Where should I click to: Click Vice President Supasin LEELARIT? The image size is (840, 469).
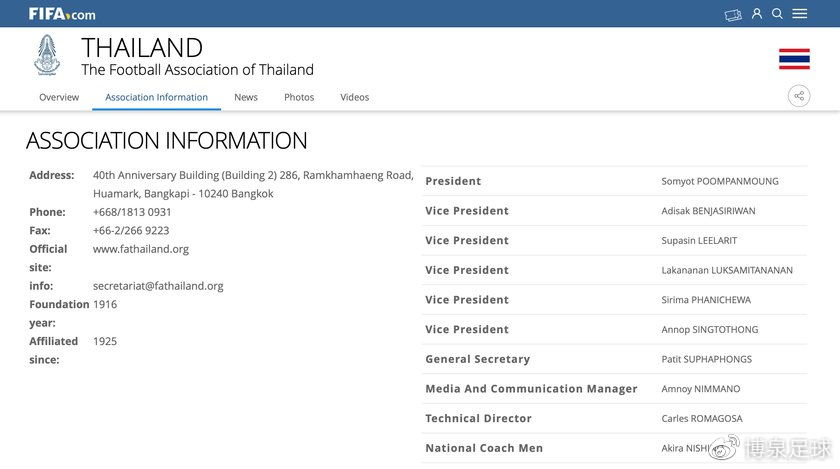(699, 241)
